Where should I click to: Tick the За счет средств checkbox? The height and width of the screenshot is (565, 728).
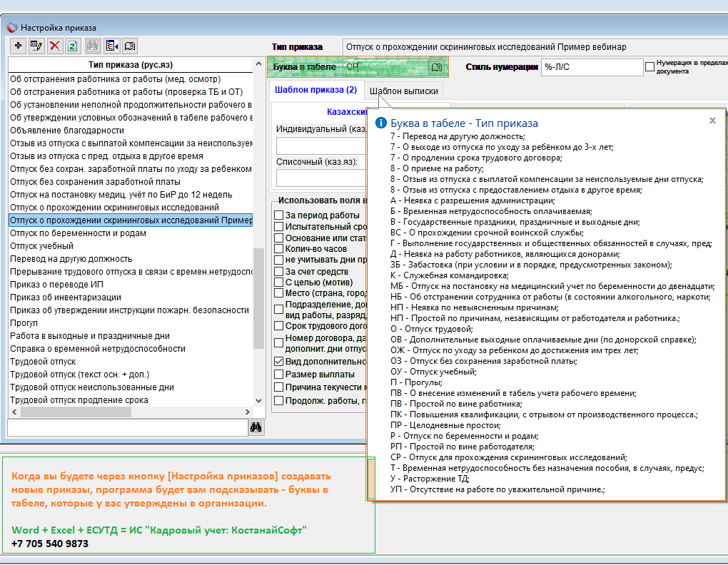pyautogui.click(x=278, y=271)
